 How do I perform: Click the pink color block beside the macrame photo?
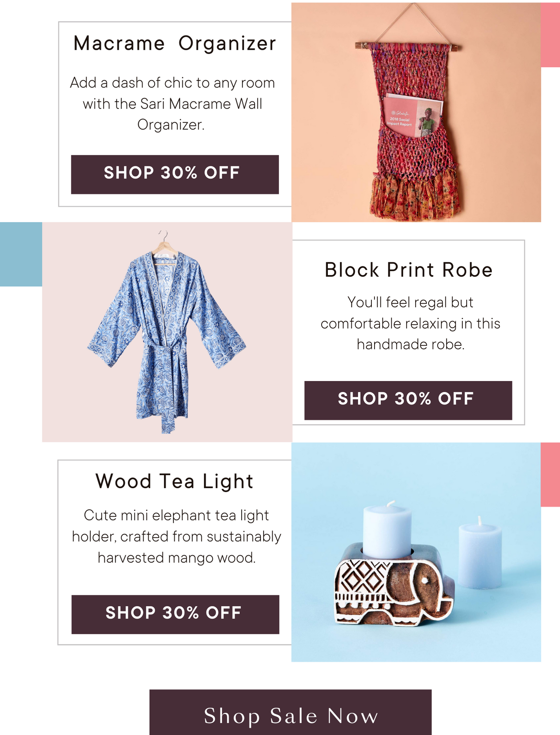pos(551,35)
